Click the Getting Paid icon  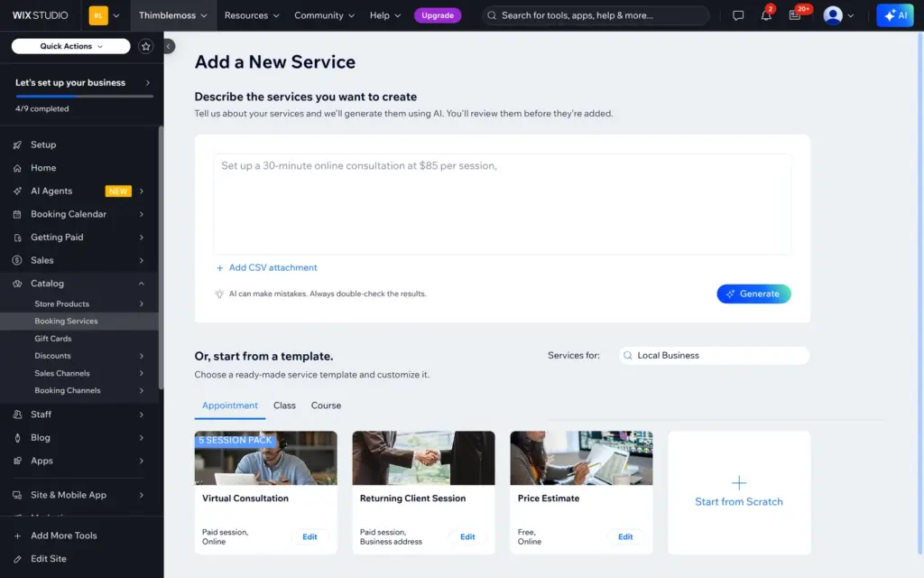(x=17, y=238)
